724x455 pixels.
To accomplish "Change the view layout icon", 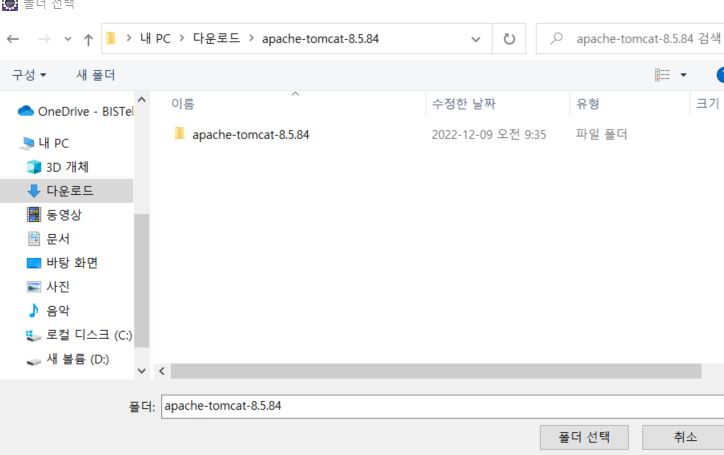I will click(663, 75).
